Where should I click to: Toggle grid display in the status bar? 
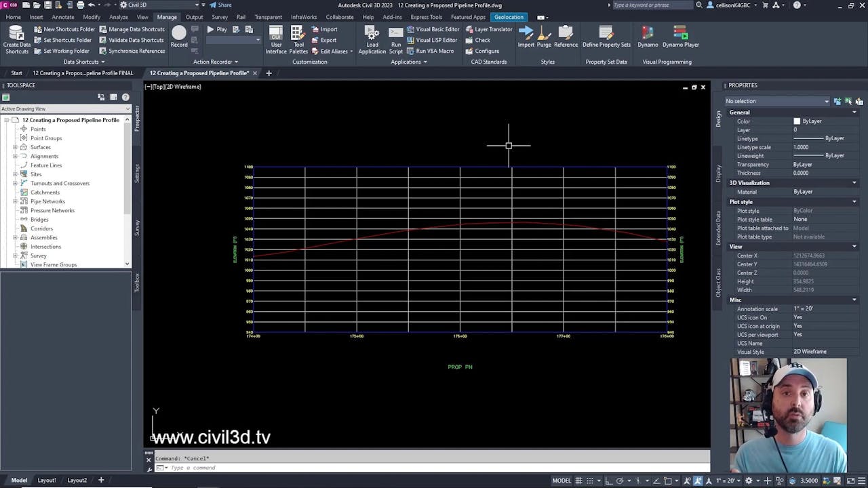(580, 481)
